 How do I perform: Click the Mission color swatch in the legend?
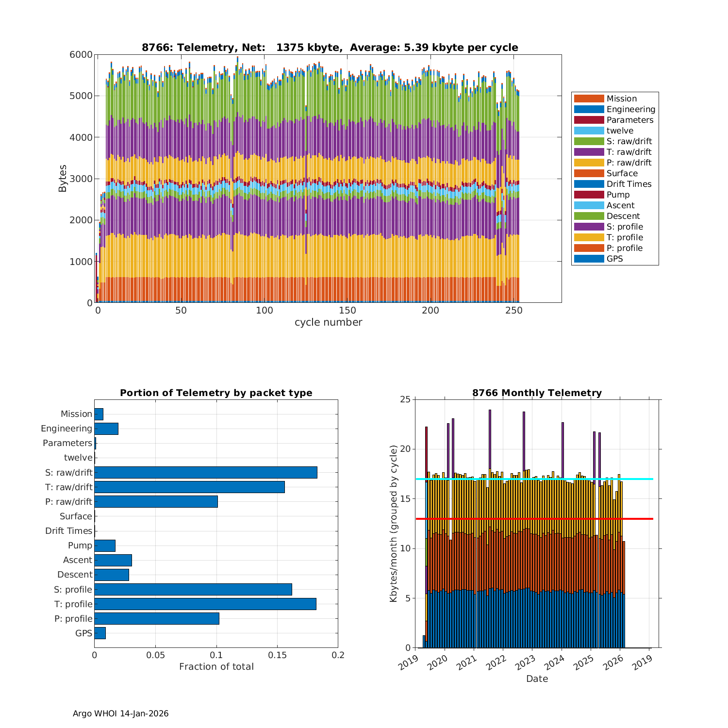(589, 99)
